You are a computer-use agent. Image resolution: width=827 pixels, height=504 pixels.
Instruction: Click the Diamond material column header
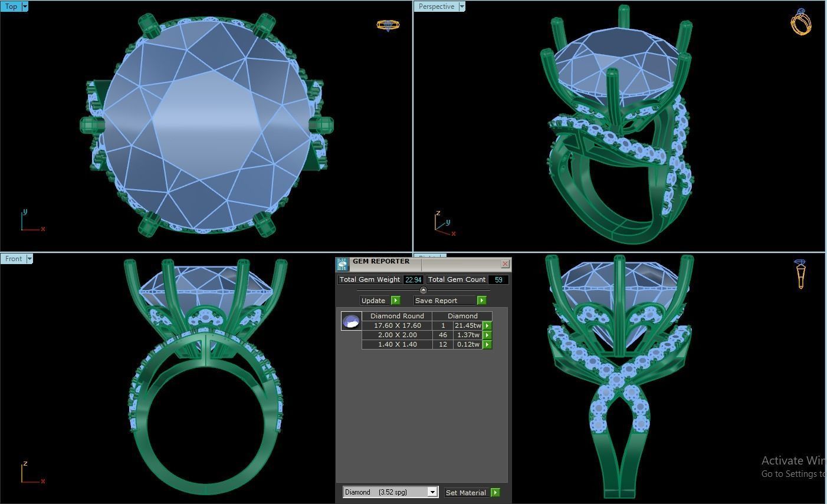pyautogui.click(x=463, y=316)
